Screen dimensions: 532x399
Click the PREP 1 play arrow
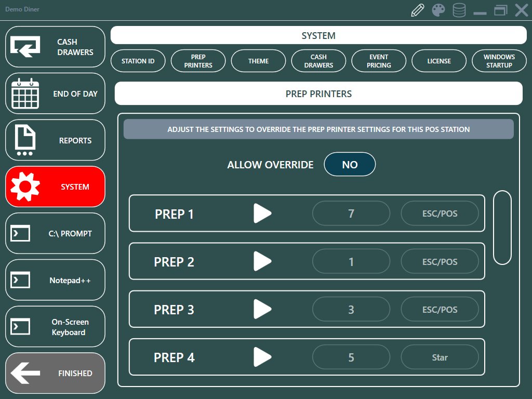(x=262, y=214)
